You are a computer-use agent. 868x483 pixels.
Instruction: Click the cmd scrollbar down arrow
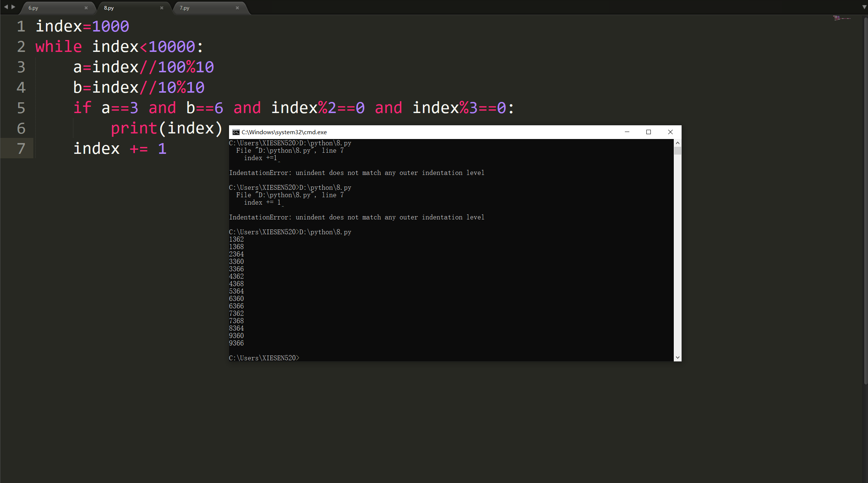pos(677,357)
